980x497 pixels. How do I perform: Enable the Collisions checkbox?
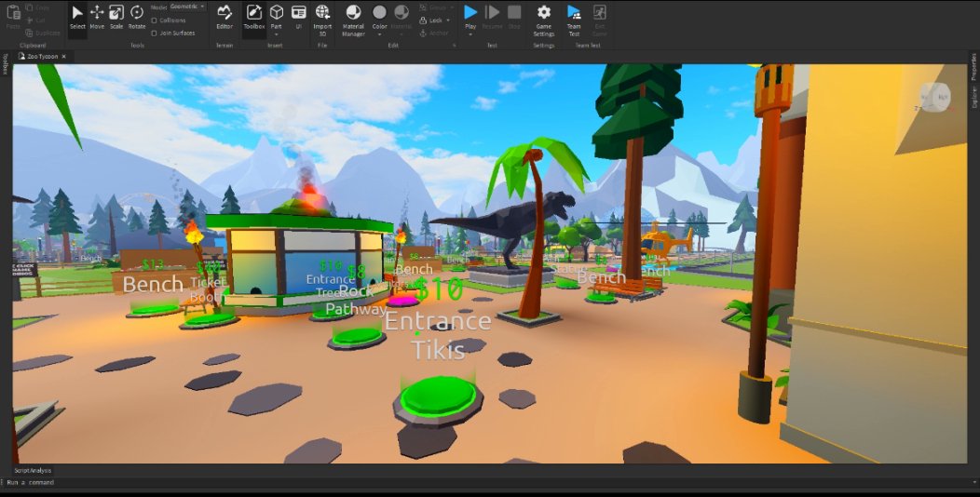[x=155, y=20]
